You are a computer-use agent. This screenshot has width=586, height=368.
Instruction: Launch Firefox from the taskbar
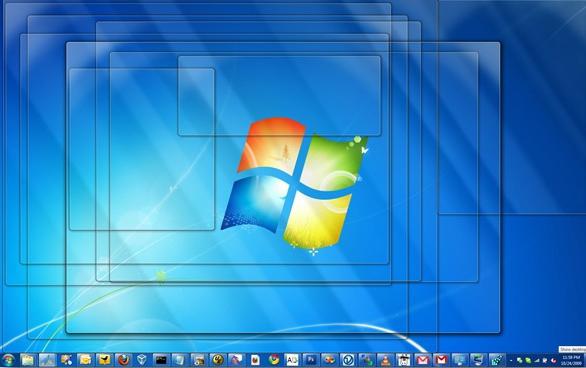point(123,360)
